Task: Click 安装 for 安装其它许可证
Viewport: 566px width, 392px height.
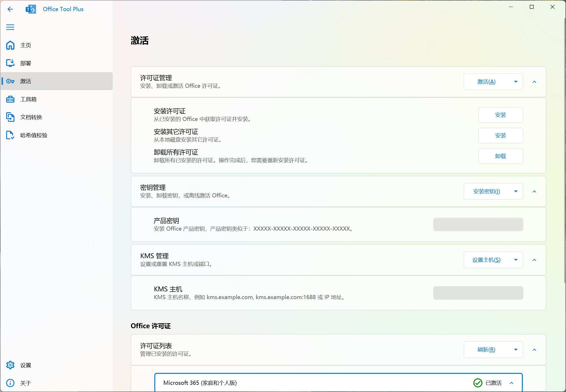Action: point(500,136)
